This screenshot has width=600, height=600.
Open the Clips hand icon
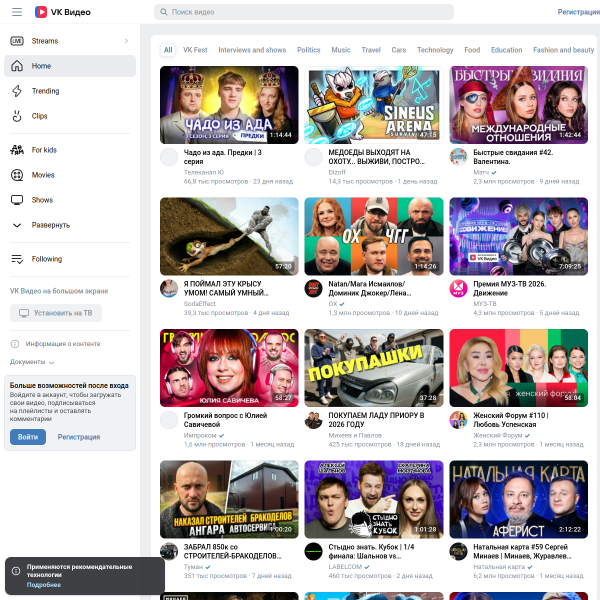click(17, 116)
